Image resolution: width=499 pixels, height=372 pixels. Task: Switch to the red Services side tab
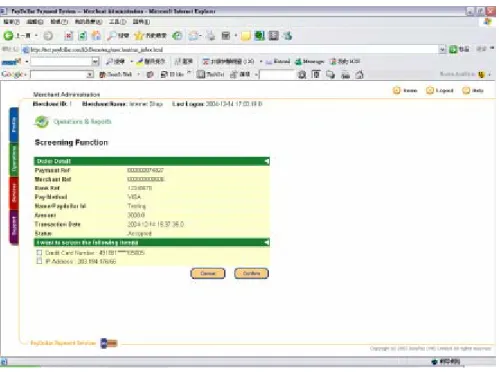pos(14,193)
